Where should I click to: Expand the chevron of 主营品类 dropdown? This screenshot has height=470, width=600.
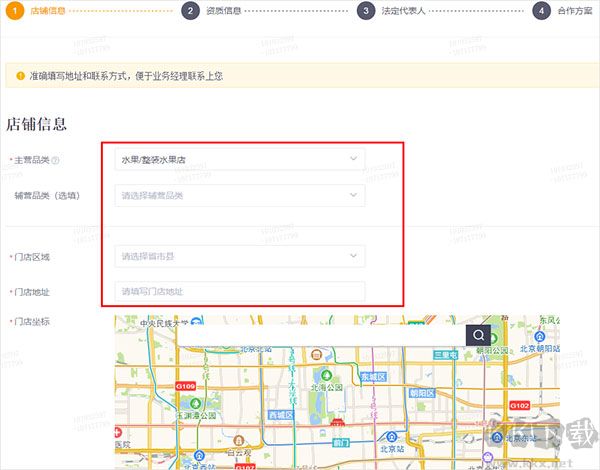pyautogui.click(x=354, y=158)
